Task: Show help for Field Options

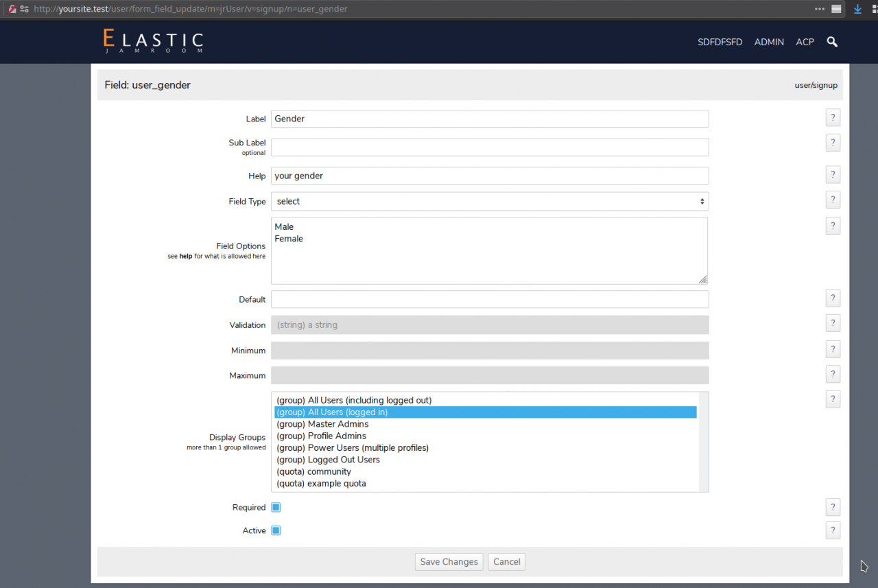Action: [833, 226]
